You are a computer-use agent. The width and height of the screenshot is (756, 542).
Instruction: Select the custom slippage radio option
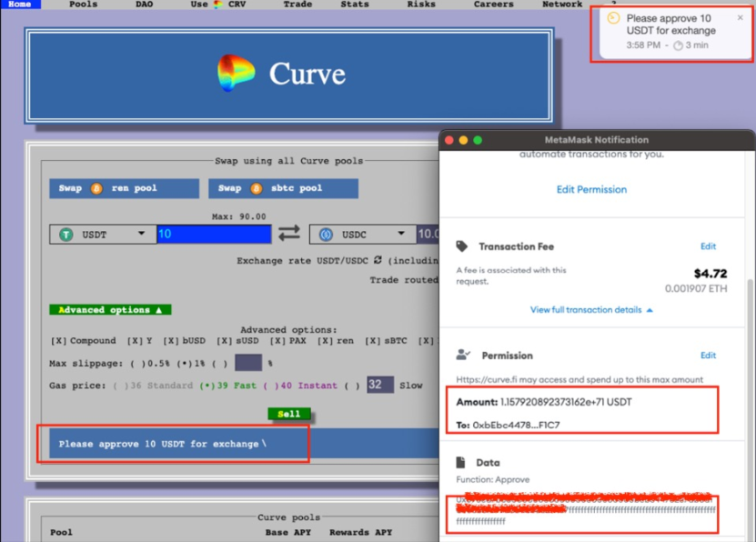[x=219, y=363]
